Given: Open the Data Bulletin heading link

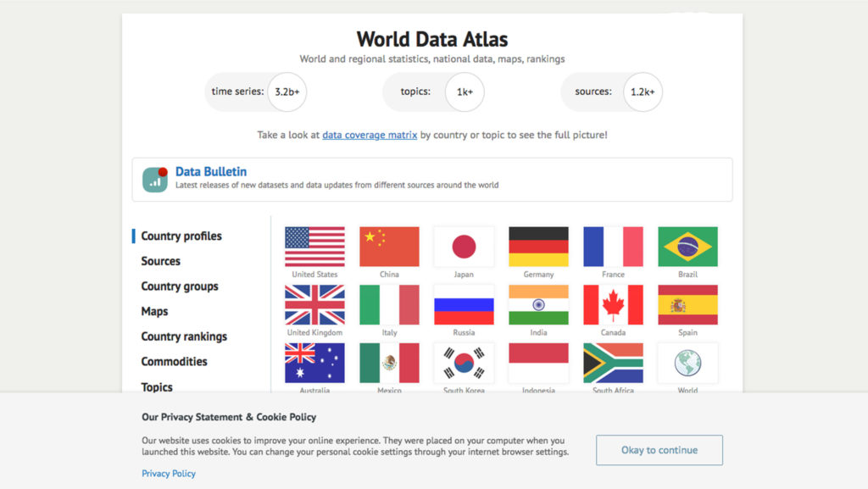Looking at the screenshot, I should [x=211, y=172].
